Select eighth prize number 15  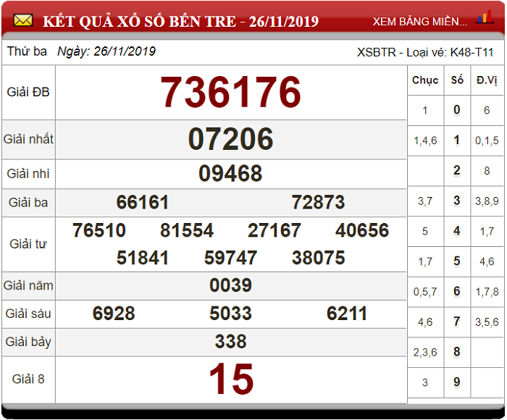[232, 379]
